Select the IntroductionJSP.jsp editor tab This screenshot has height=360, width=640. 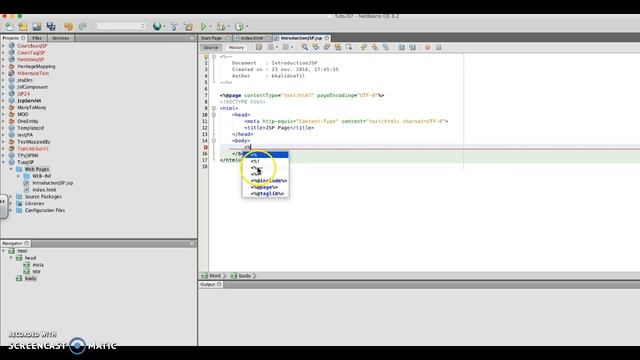tap(301, 38)
